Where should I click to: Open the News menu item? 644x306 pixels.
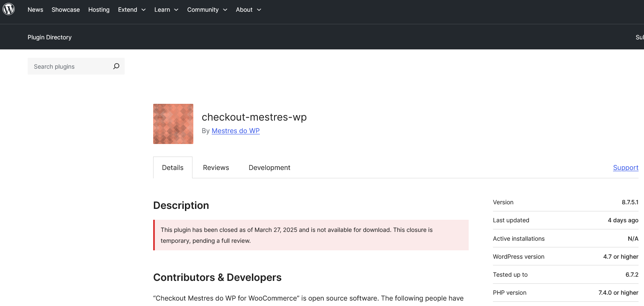[35, 10]
